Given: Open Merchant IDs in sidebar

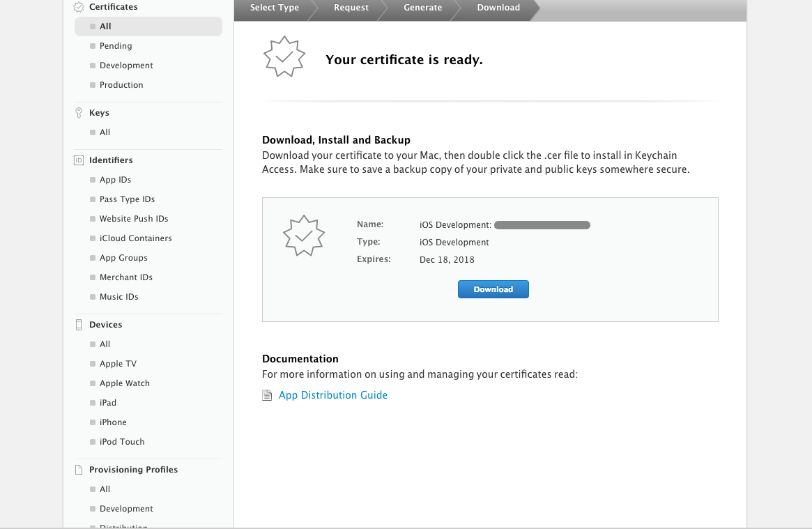Looking at the screenshot, I should click(x=125, y=277).
